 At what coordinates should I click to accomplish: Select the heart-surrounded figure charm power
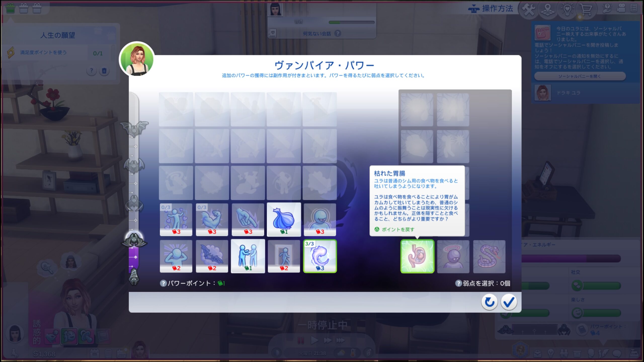(x=176, y=219)
